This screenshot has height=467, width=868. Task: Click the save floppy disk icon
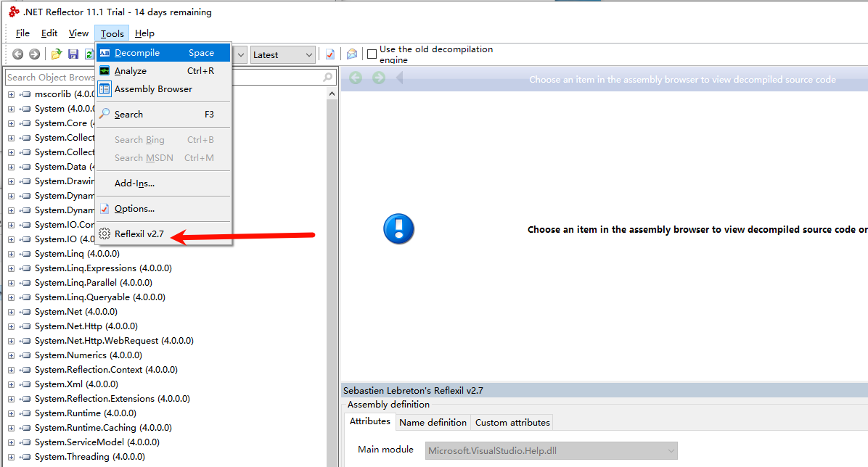coord(73,54)
